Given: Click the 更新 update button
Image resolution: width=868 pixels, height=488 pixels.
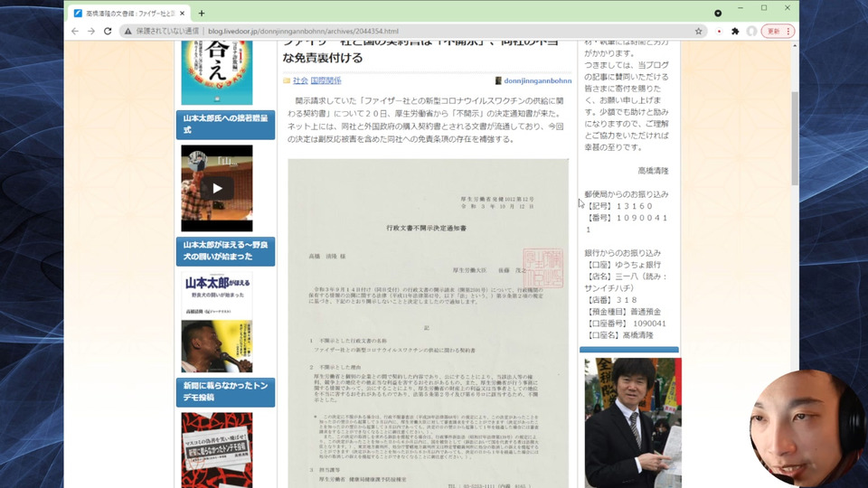Looking at the screenshot, I should (x=778, y=32).
